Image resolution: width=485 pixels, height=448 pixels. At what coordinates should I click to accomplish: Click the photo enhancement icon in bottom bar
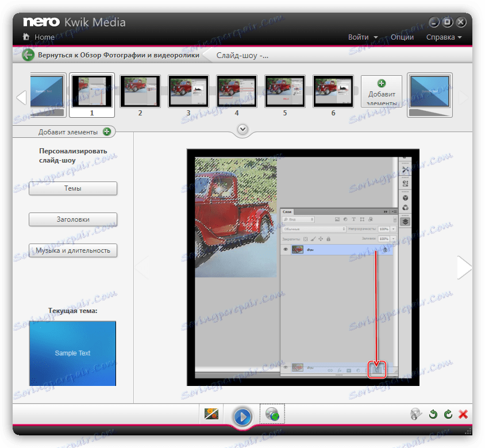pyautogui.click(x=212, y=415)
